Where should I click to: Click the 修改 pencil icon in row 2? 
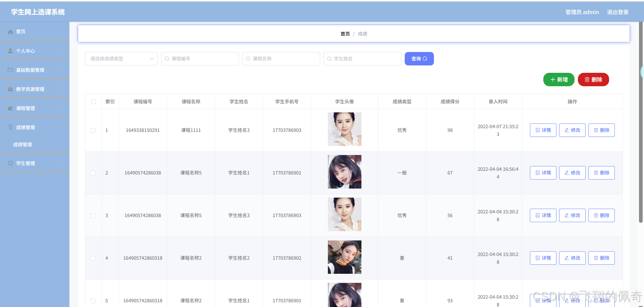[x=567, y=173]
